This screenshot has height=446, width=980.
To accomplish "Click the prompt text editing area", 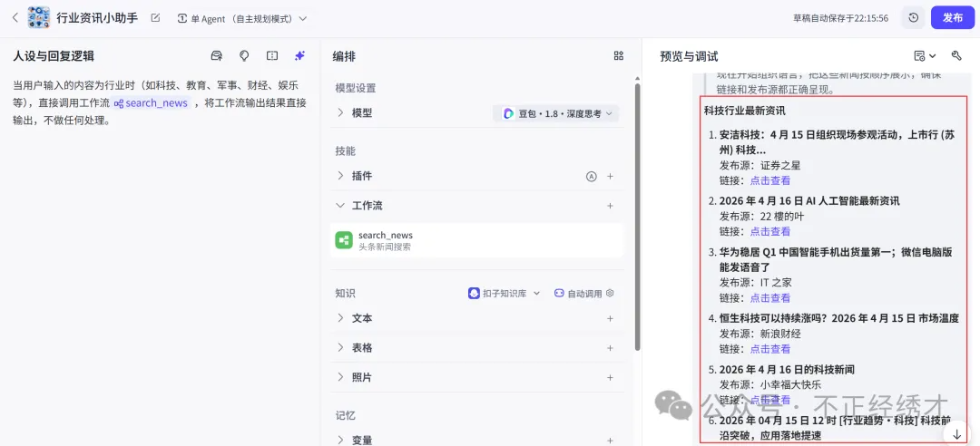I will pos(160,103).
